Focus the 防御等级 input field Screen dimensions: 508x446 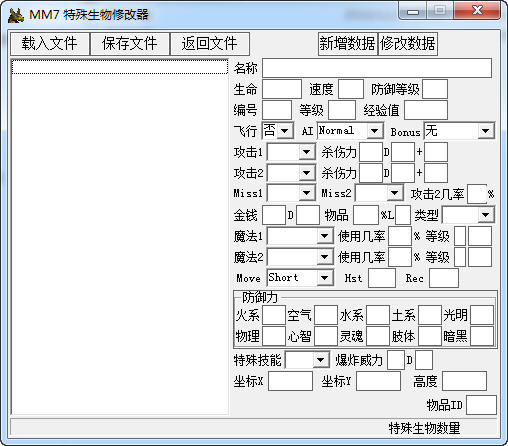(435, 89)
